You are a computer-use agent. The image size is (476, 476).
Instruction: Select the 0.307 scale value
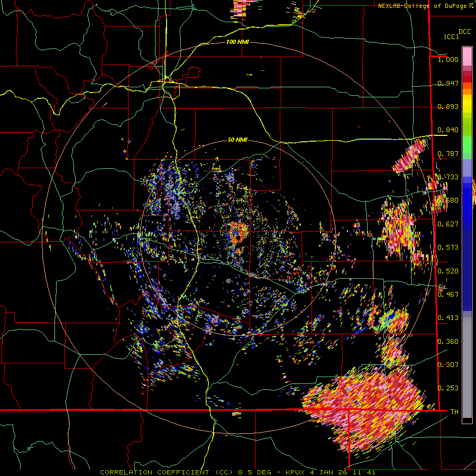[x=448, y=365]
